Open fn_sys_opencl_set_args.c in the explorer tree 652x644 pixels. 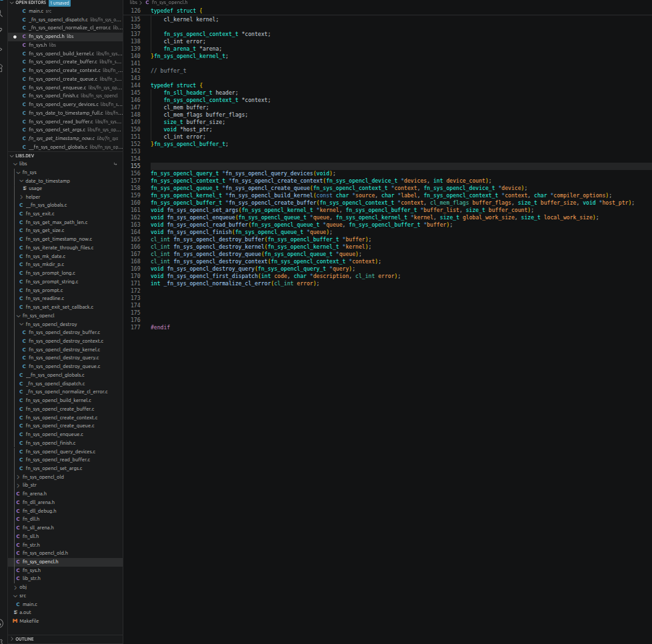coord(54,469)
